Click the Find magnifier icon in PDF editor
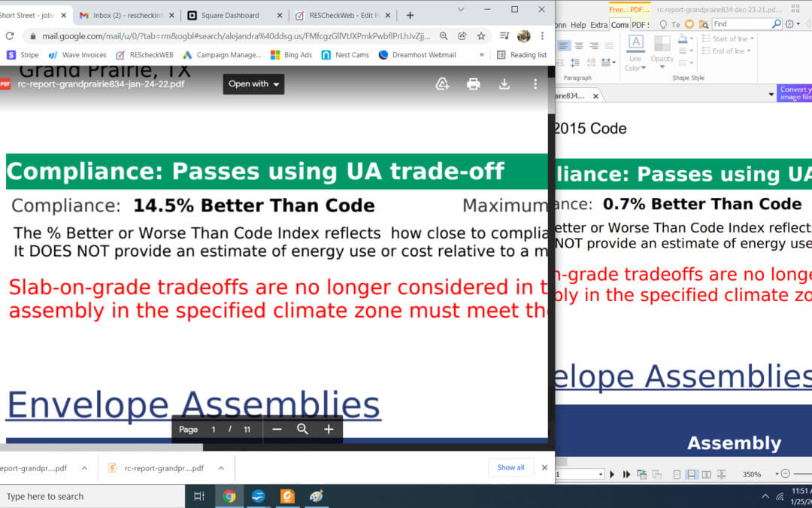The width and height of the screenshot is (812, 508). click(777, 24)
